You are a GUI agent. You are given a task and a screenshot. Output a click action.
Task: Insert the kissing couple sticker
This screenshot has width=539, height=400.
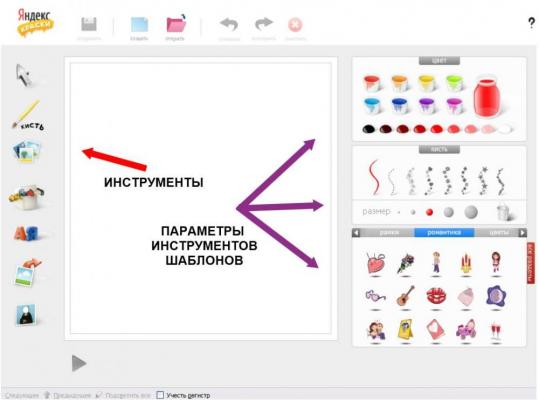pos(375,330)
